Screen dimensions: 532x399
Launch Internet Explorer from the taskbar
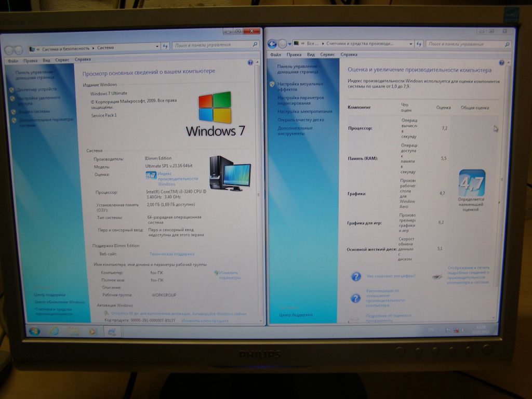point(54,330)
